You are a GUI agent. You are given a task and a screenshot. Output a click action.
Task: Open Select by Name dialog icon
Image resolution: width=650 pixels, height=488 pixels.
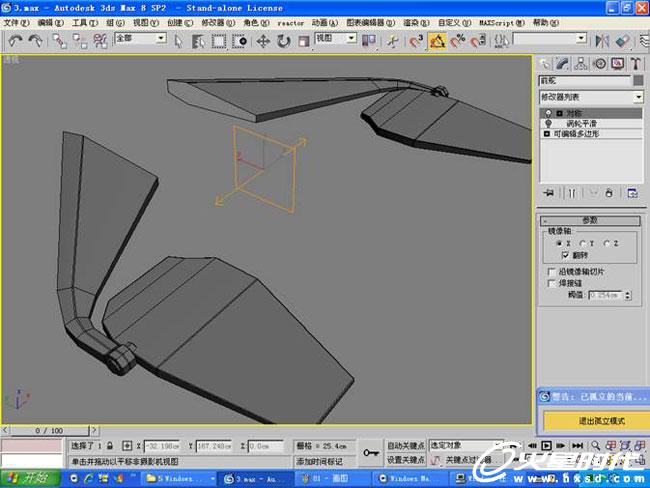pyautogui.click(x=198, y=41)
